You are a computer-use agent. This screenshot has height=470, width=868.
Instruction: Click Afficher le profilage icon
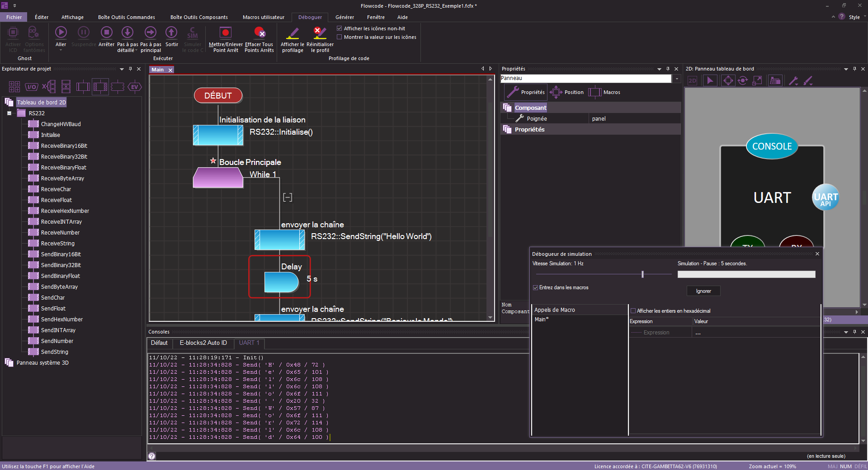tap(292, 33)
